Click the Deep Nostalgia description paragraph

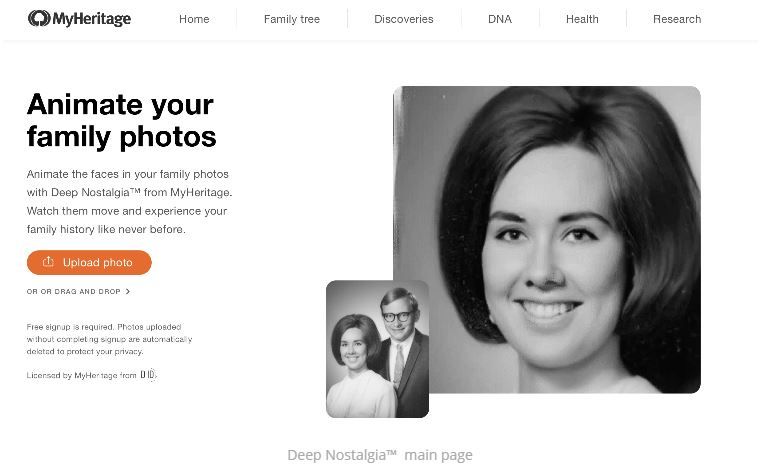tap(129, 202)
